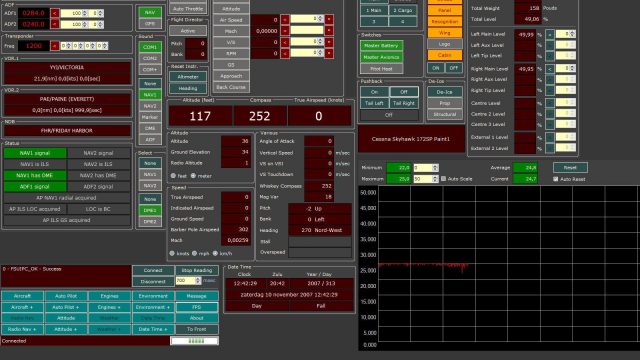Open the Message page
Screen dimensions: 640x360
click(x=197, y=296)
